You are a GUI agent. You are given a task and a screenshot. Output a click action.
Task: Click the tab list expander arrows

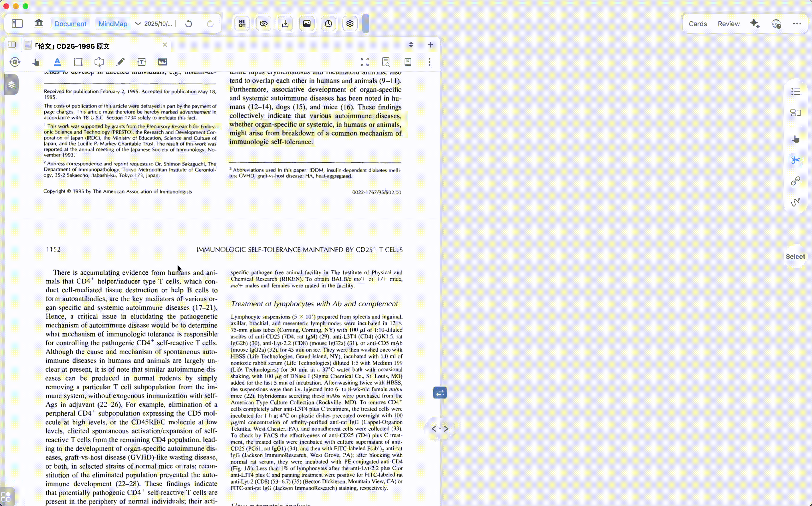click(x=411, y=44)
